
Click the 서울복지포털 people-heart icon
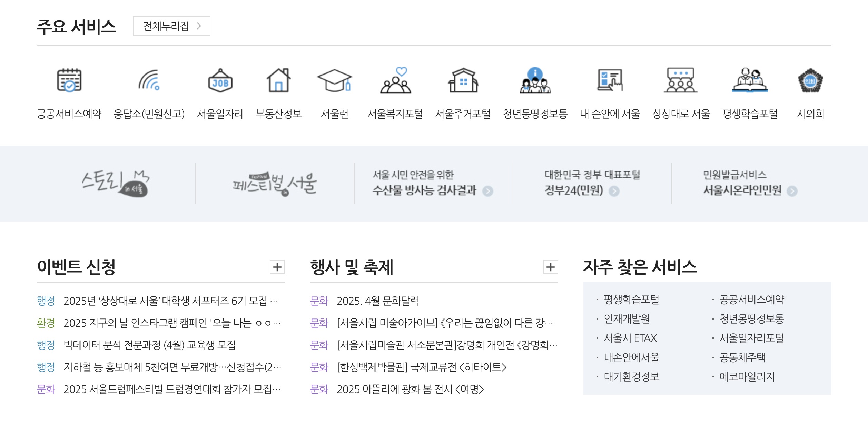395,80
